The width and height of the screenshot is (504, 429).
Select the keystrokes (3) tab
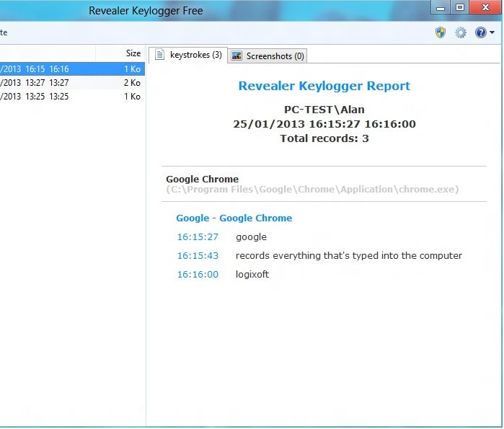click(188, 55)
